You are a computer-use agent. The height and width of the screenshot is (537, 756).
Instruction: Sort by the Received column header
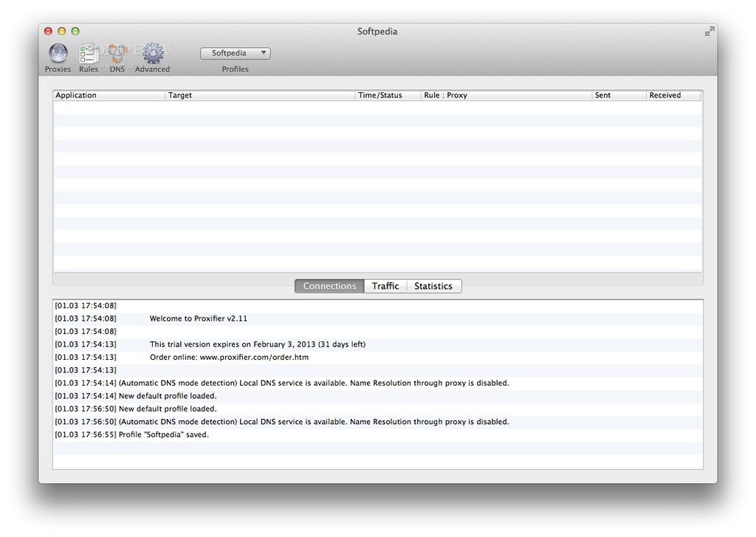click(x=673, y=95)
